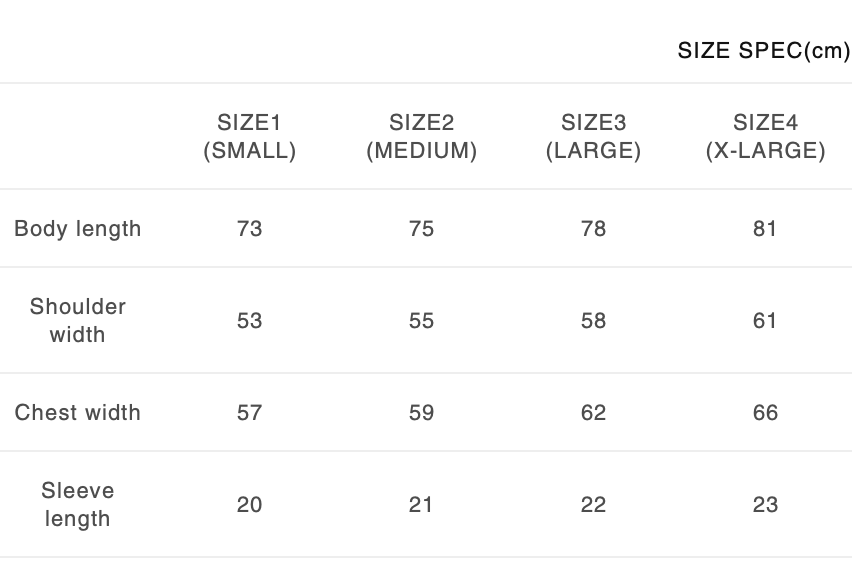Click the Body length row label
This screenshot has width=862, height=564.
78,229
